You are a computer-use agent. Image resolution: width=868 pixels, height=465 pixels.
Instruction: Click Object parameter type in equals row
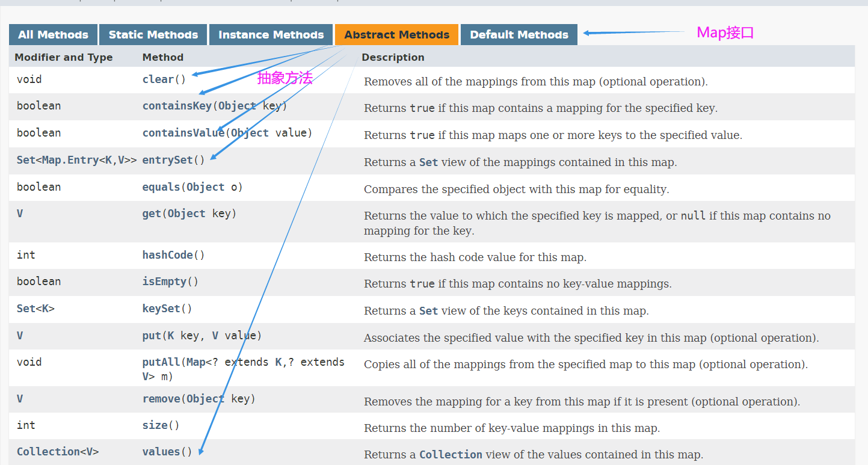[x=205, y=187]
